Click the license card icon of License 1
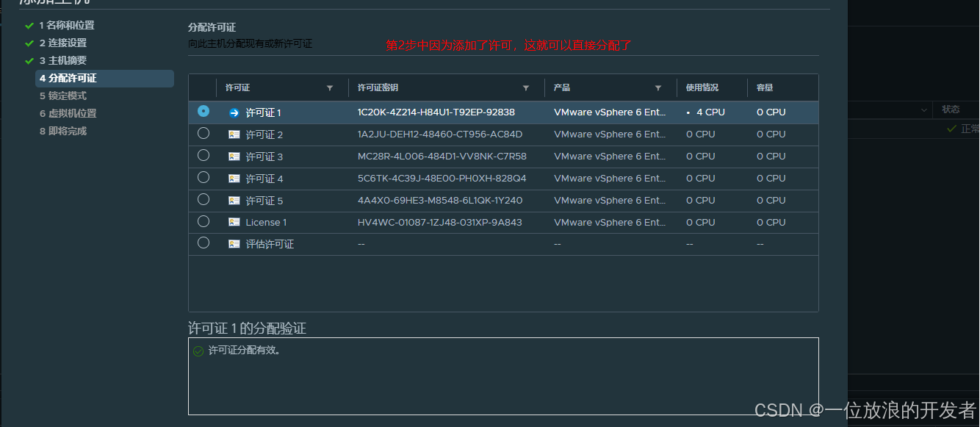The image size is (980, 427). pos(234,222)
